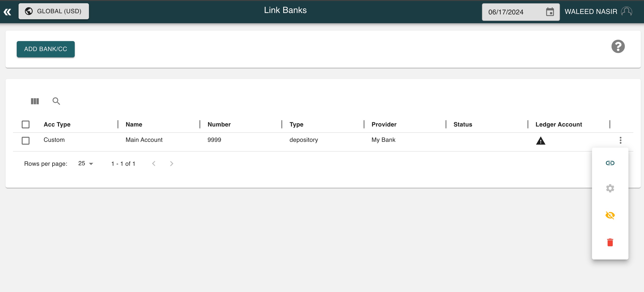Screen dimensions: 644x292
Task: Open the three-dot row actions menu
Action: point(620,140)
